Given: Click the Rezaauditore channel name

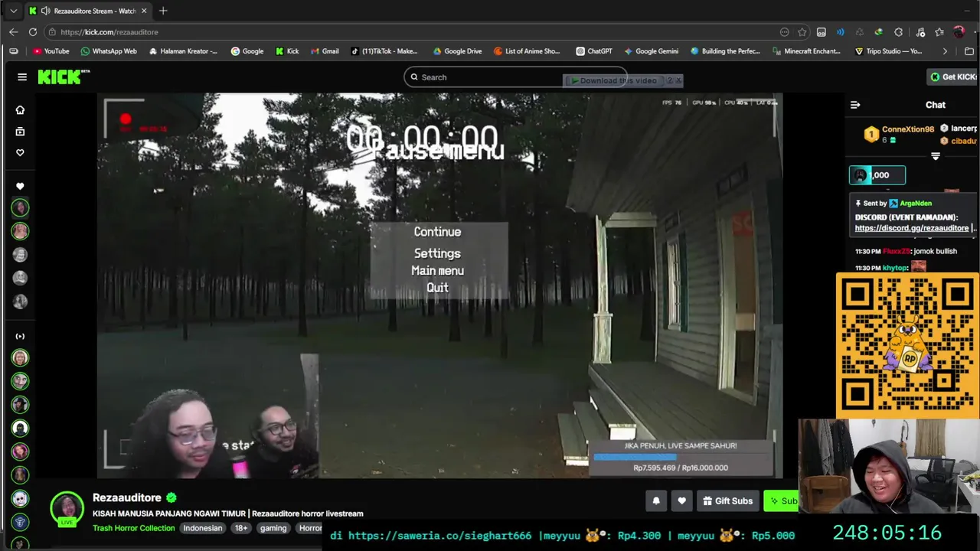Looking at the screenshot, I should click(x=127, y=497).
